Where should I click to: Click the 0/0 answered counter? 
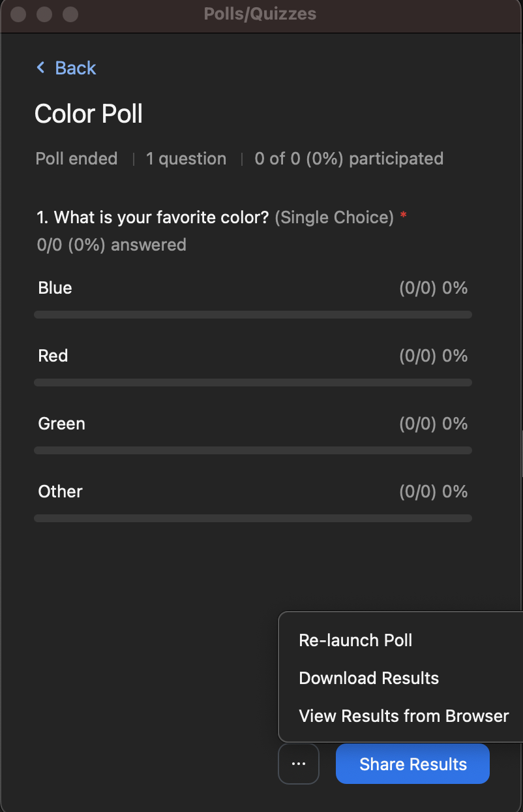point(111,244)
